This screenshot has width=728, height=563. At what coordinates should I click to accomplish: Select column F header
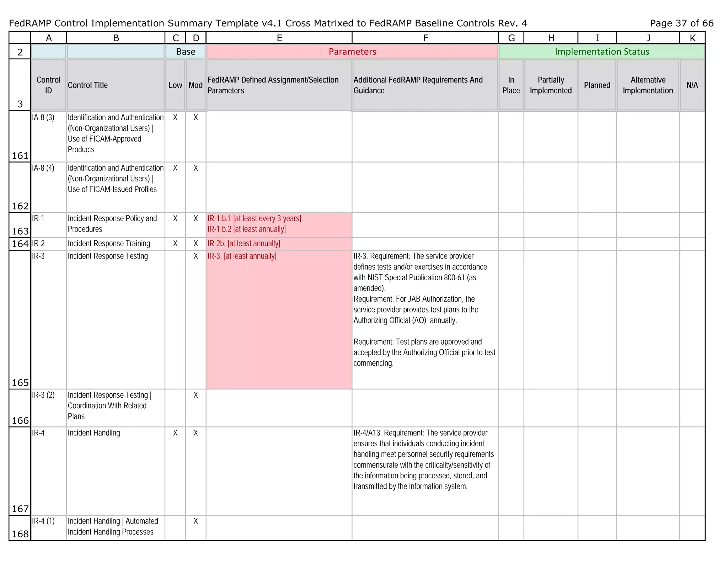(425, 38)
